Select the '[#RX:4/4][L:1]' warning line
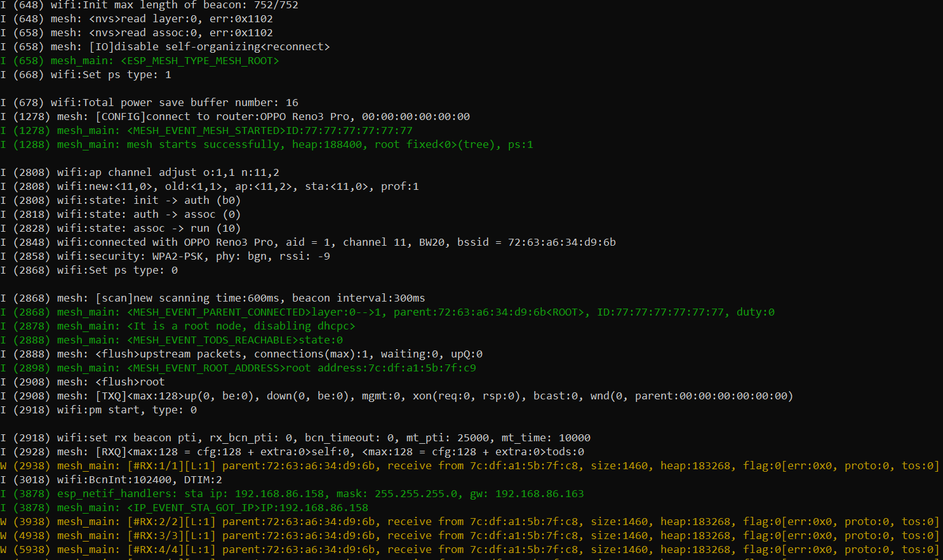Viewport: 943px width, 560px height. [470, 550]
